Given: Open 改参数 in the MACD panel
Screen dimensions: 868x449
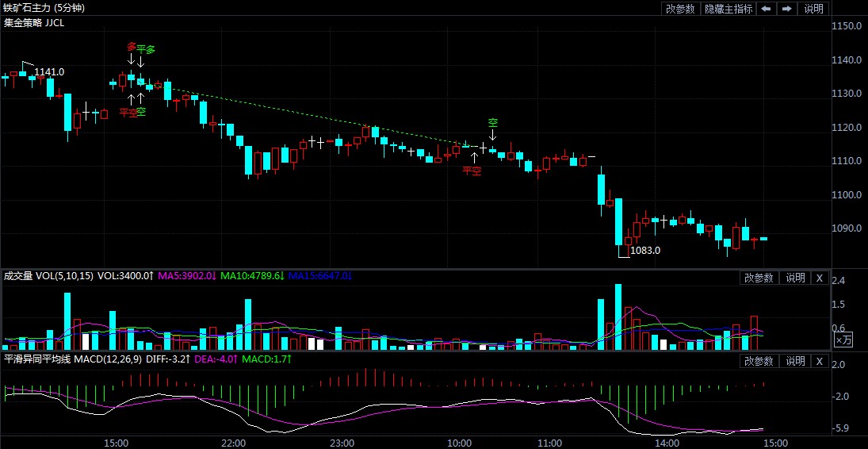Looking at the screenshot, I should tap(759, 361).
